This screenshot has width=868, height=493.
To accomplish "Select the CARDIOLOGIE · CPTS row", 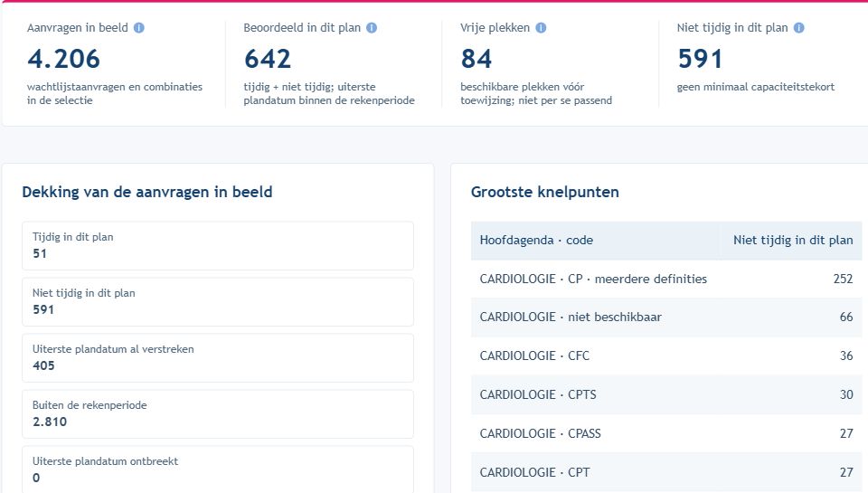I will (x=666, y=394).
